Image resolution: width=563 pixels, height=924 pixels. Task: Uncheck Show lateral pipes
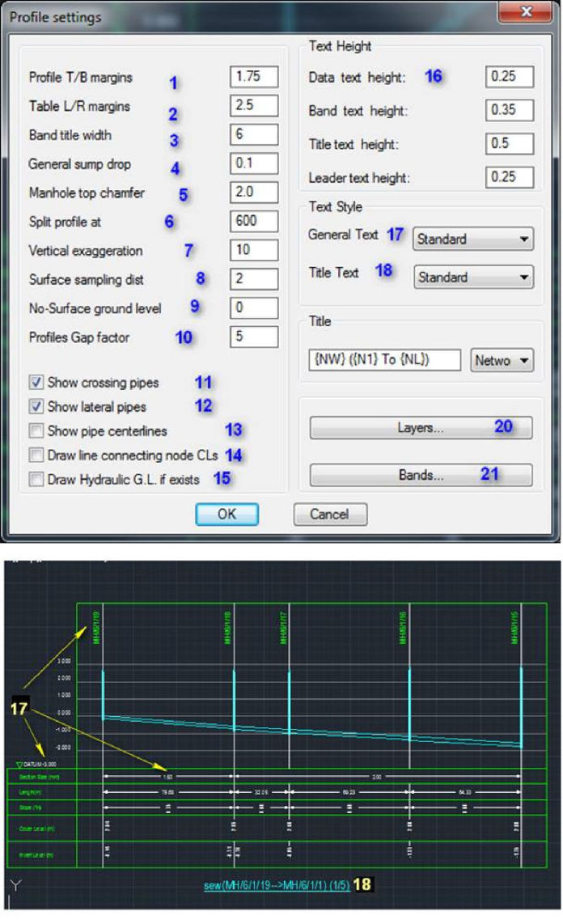pos(36,406)
